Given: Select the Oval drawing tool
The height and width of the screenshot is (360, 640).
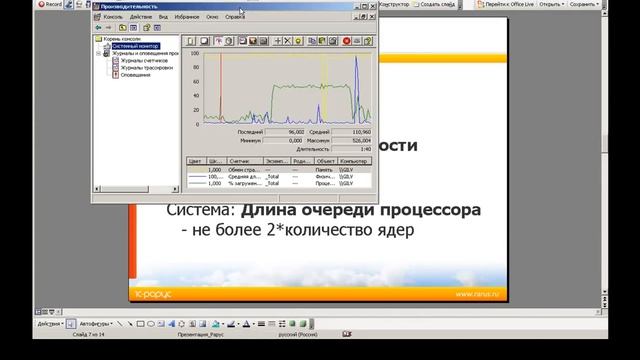Looking at the screenshot, I should [151, 324].
